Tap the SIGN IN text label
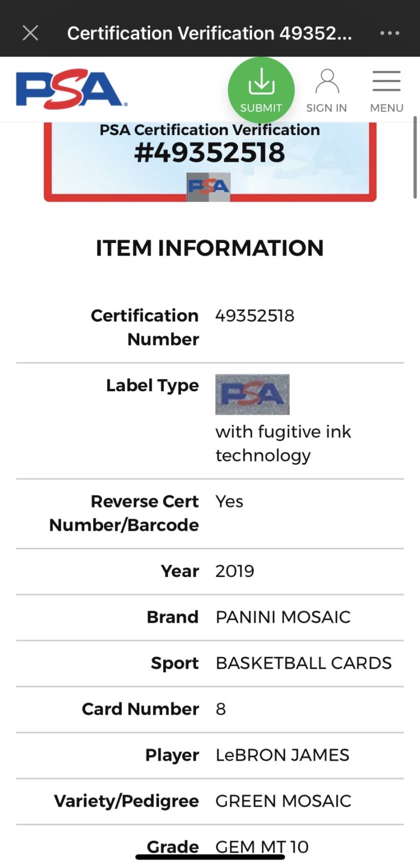 (x=327, y=108)
